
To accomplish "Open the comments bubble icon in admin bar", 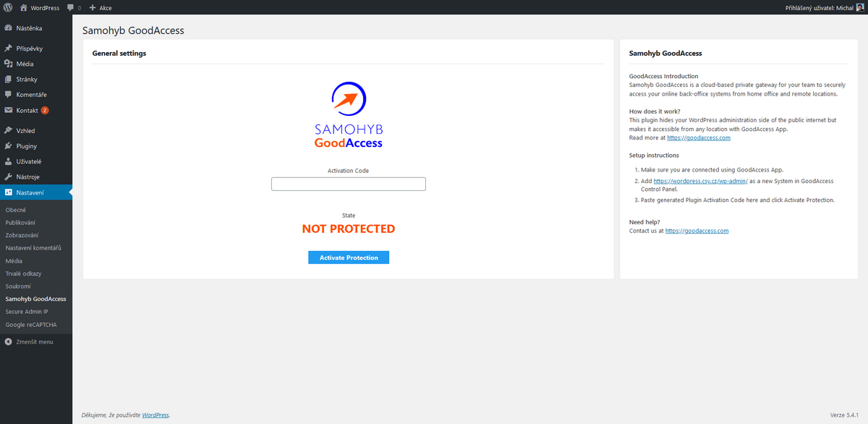I will (x=70, y=8).
